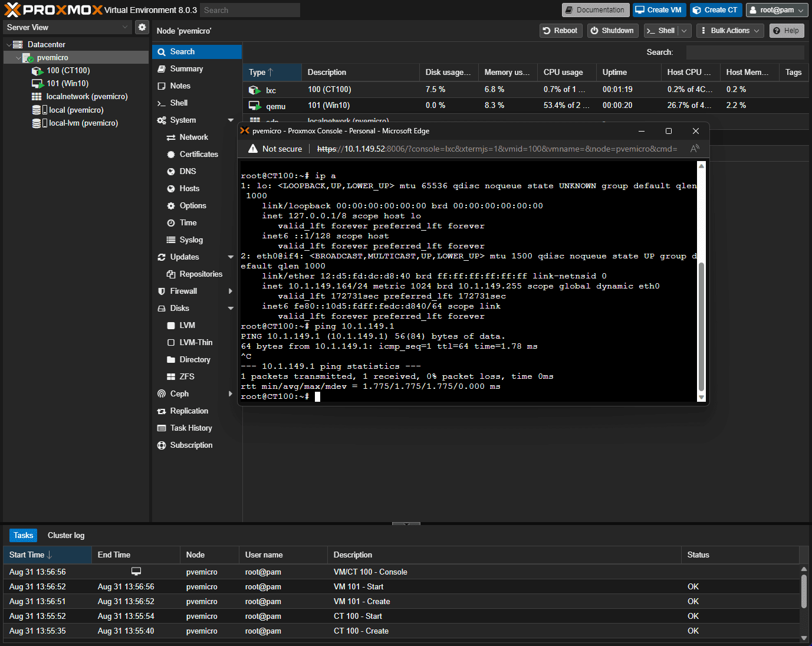The width and height of the screenshot is (812, 646).
Task: Click the running console task monitor icon
Action: coord(136,571)
